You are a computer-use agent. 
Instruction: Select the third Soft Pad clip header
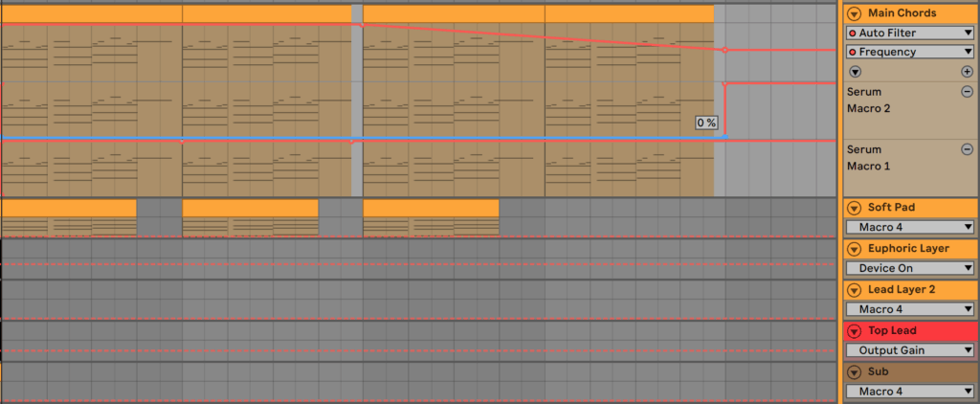pyautogui.click(x=431, y=209)
